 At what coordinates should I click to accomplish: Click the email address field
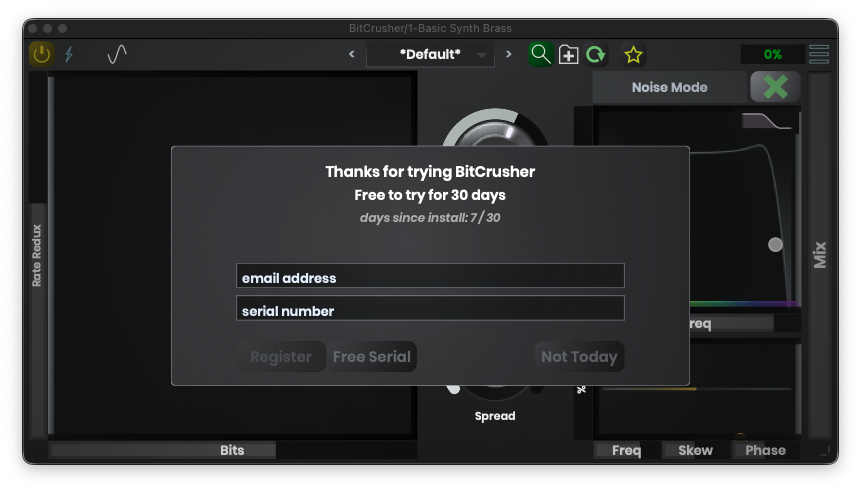pos(430,277)
